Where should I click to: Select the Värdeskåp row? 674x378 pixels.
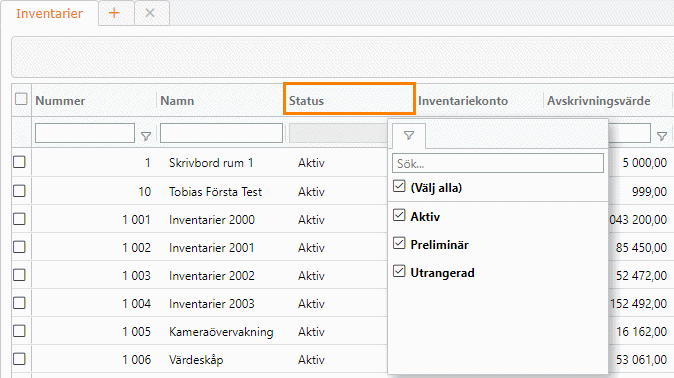tap(196, 360)
